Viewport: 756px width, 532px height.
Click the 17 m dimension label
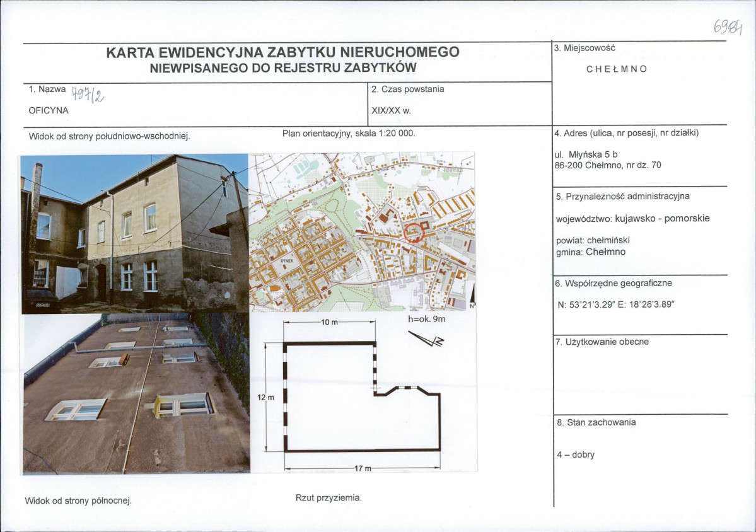coord(363,468)
